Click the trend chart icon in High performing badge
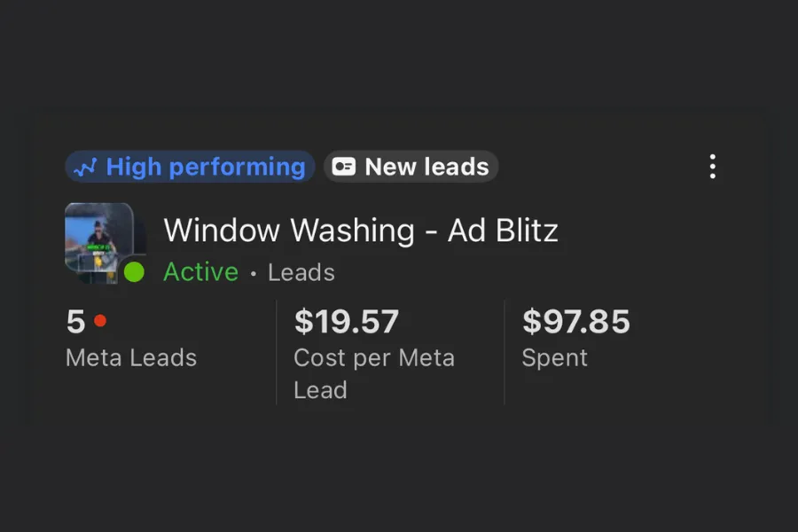Screen dimensions: 798x532 [86, 167]
